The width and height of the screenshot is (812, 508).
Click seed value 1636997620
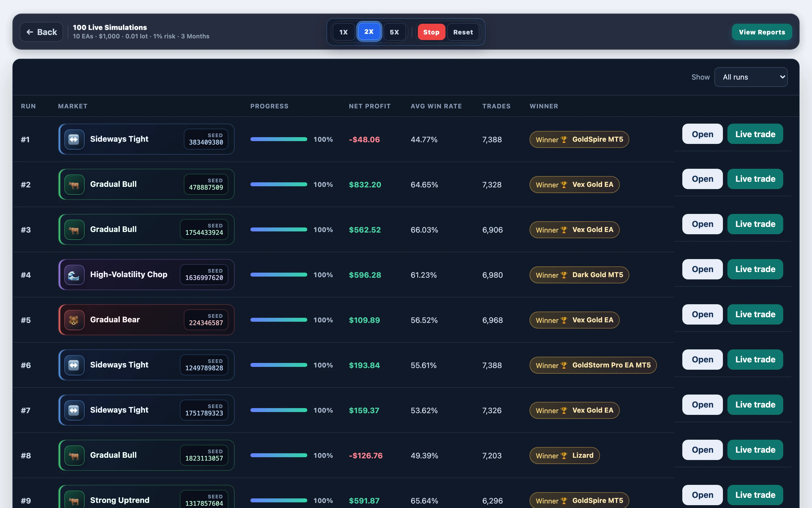(204, 277)
